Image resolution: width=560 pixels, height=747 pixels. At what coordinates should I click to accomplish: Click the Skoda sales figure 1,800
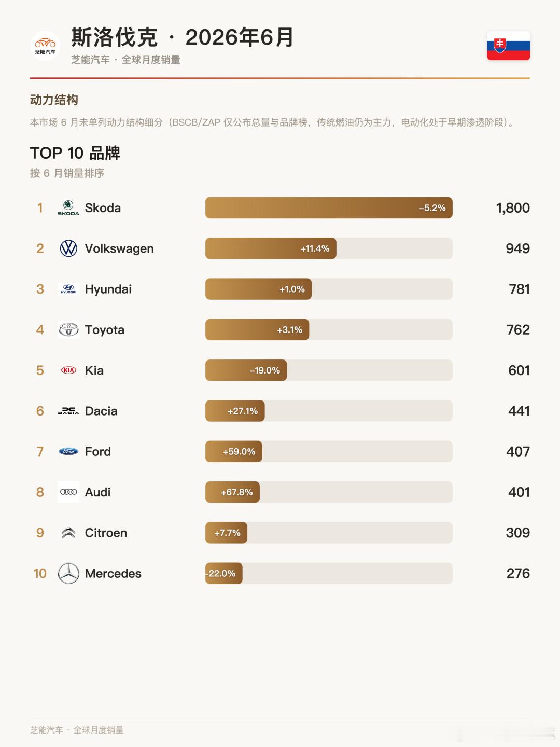click(513, 208)
